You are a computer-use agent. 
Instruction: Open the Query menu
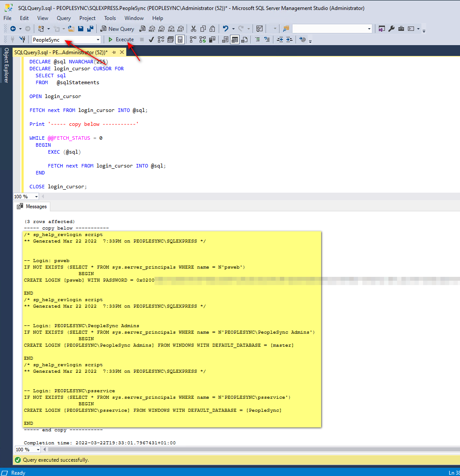click(64, 18)
